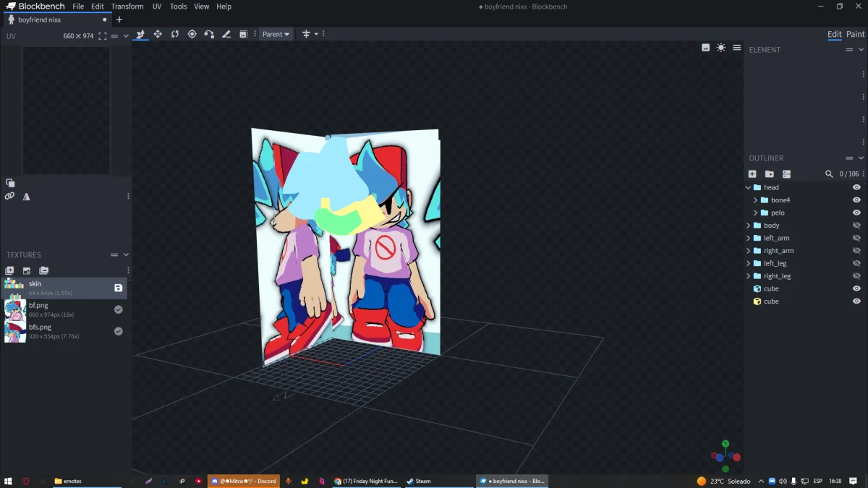Screen dimensions: 868x488
Task: Select the Pivot tool in the toolbar
Action: [x=192, y=34]
